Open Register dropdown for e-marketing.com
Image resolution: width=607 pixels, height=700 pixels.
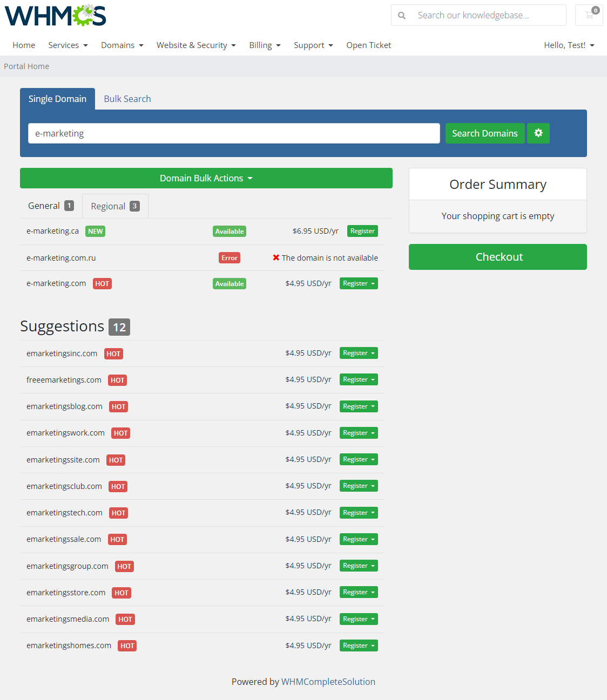(x=359, y=283)
